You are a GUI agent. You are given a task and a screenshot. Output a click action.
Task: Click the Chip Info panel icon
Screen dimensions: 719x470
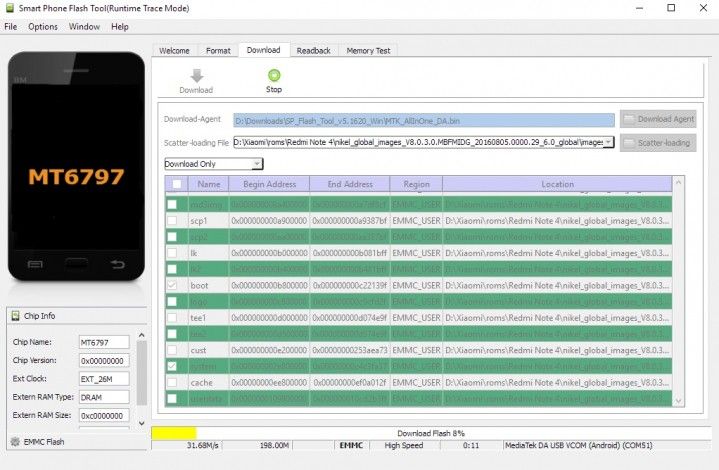point(15,315)
